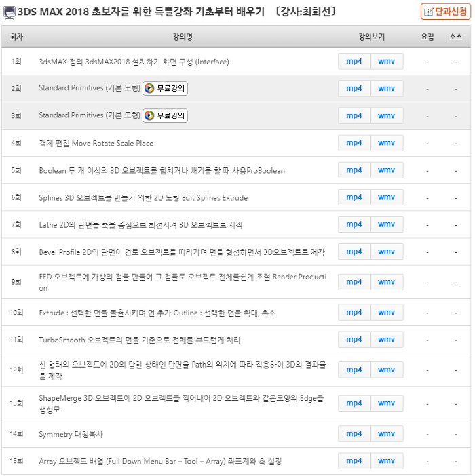Play the 무료강의 button in lesson 2회
Screen dimensions: 475x476
point(165,88)
